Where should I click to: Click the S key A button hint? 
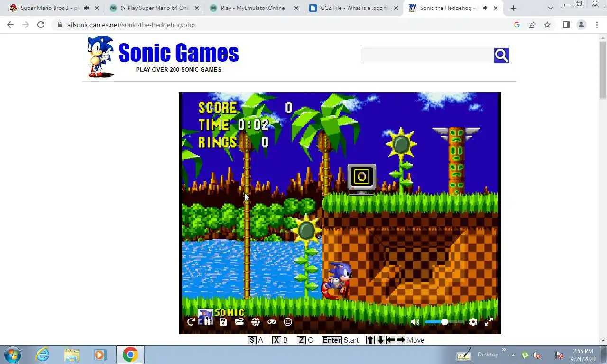point(256,340)
